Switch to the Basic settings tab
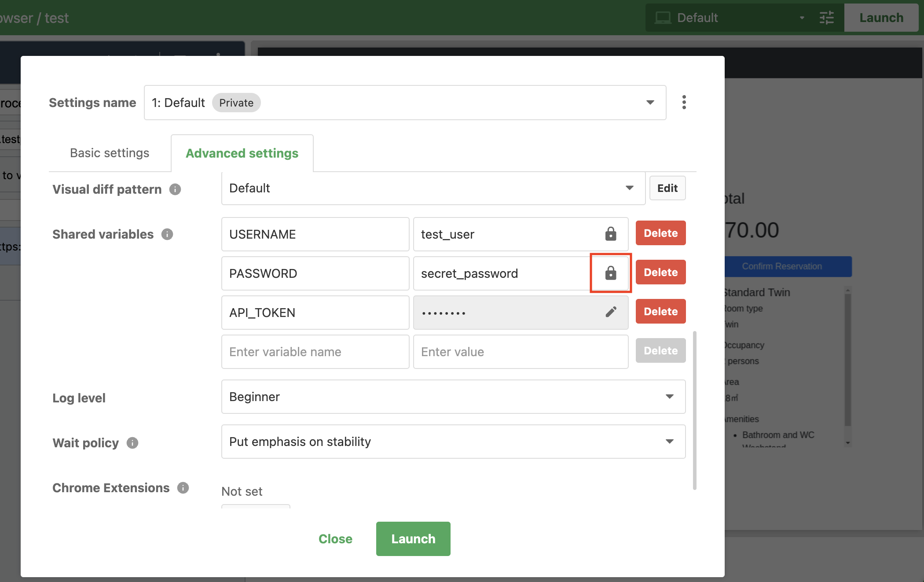 point(109,153)
